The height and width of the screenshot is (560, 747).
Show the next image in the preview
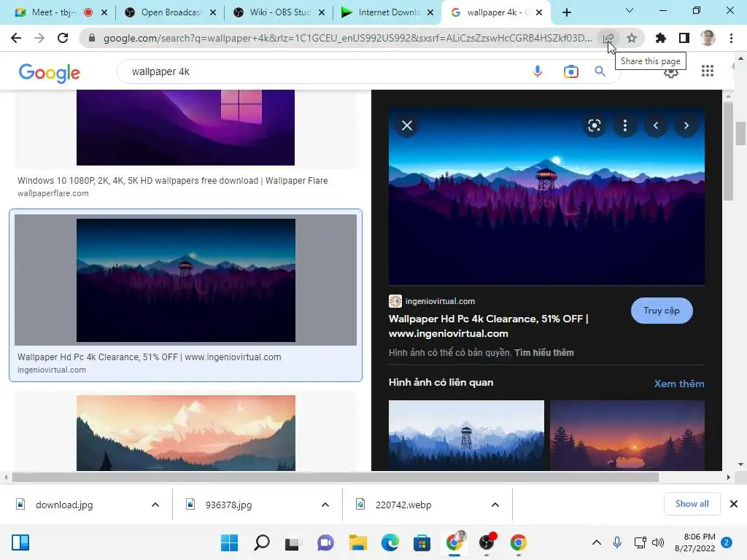[686, 125]
